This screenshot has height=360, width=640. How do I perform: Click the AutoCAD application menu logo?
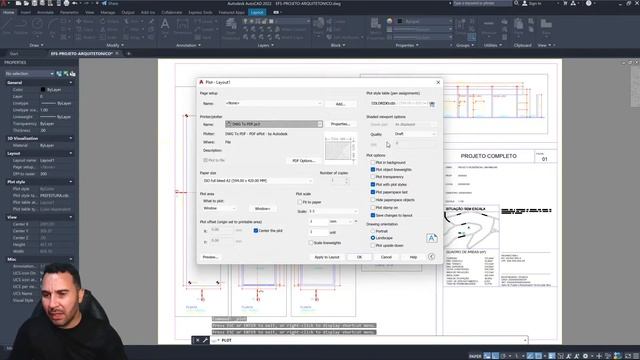[4, 3]
